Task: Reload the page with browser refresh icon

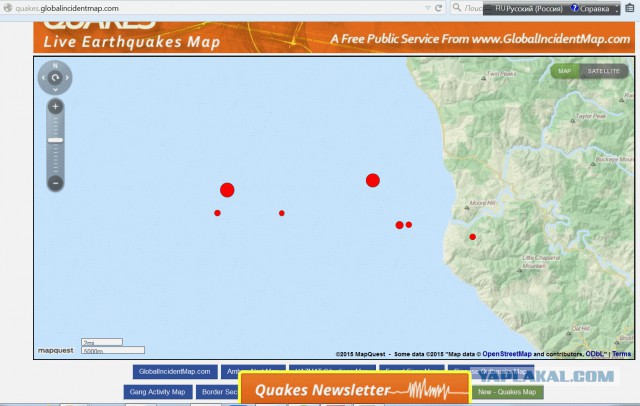Action: (x=439, y=8)
